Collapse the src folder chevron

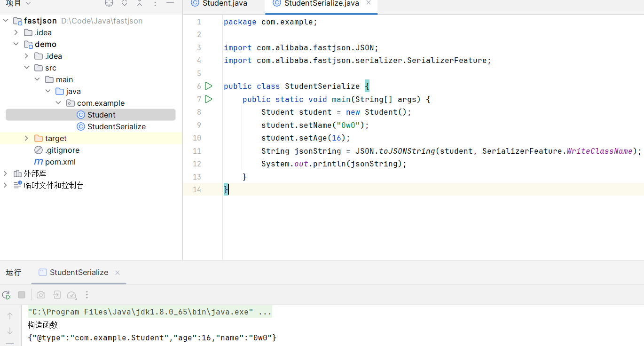pyautogui.click(x=26, y=68)
